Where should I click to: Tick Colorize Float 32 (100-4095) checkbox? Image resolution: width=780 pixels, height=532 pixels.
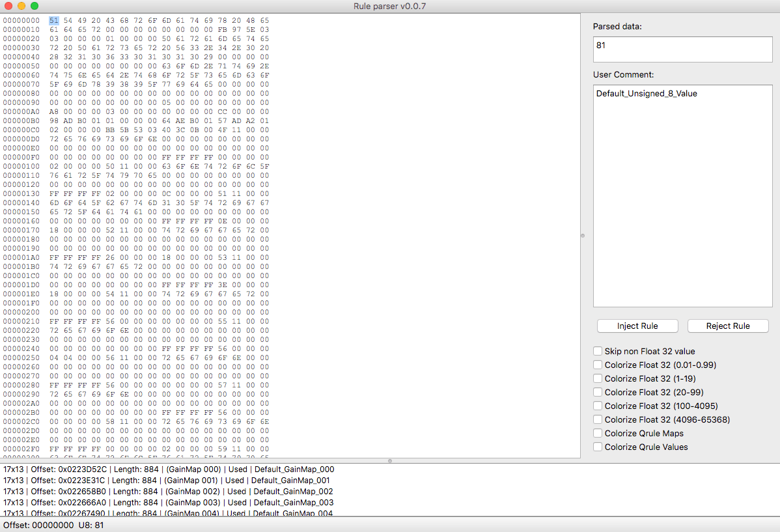pyautogui.click(x=598, y=406)
